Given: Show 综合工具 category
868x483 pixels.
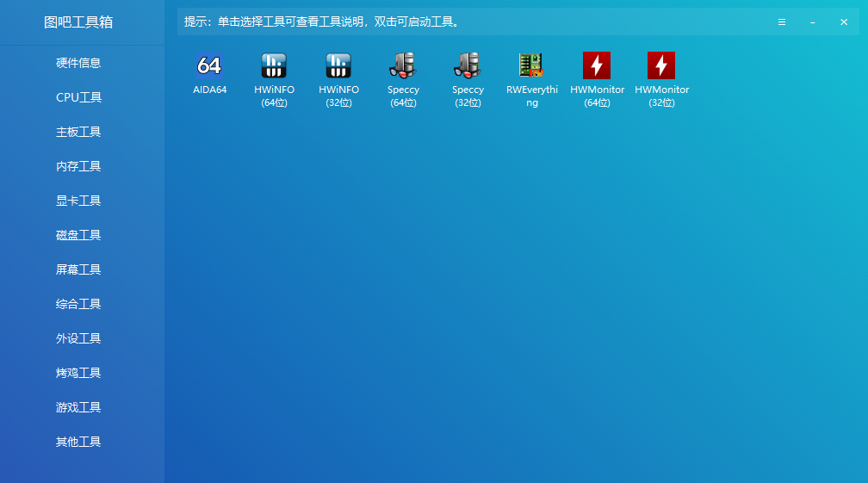Looking at the screenshot, I should pyautogui.click(x=78, y=304).
